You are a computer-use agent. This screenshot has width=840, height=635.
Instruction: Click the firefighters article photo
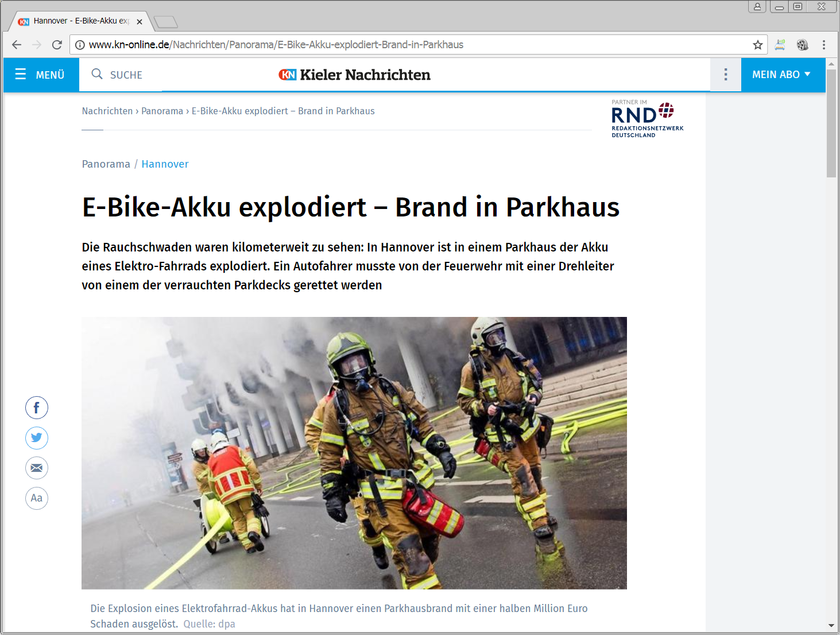coord(354,452)
